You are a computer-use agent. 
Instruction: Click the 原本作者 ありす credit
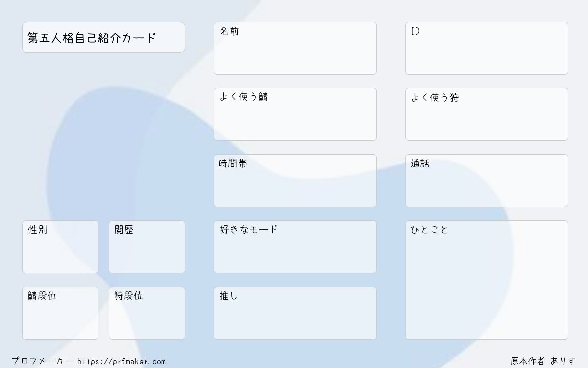click(x=543, y=361)
